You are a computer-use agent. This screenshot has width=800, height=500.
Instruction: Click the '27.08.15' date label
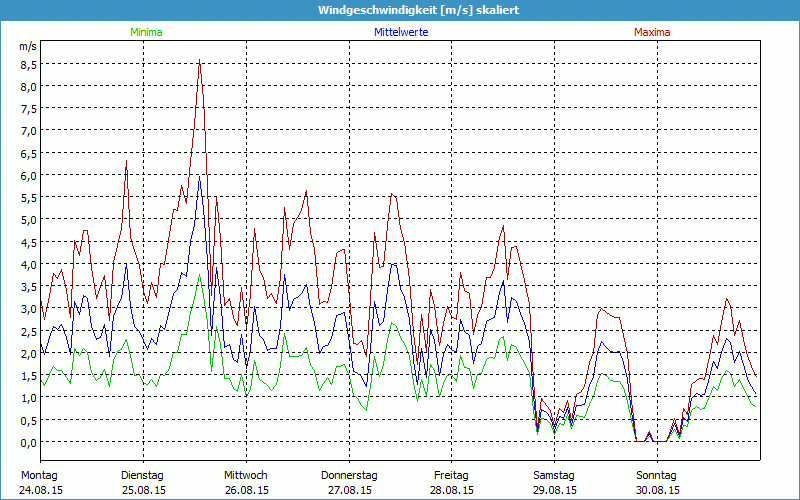tap(349, 490)
